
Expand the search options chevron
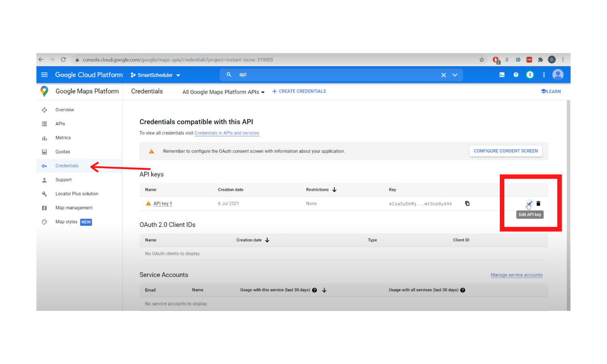455,75
